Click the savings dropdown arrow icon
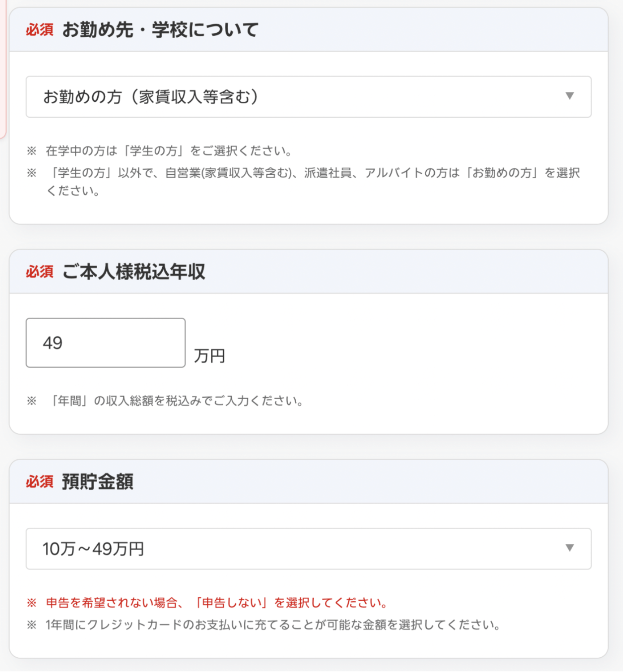623x672 pixels. (x=570, y=548)
